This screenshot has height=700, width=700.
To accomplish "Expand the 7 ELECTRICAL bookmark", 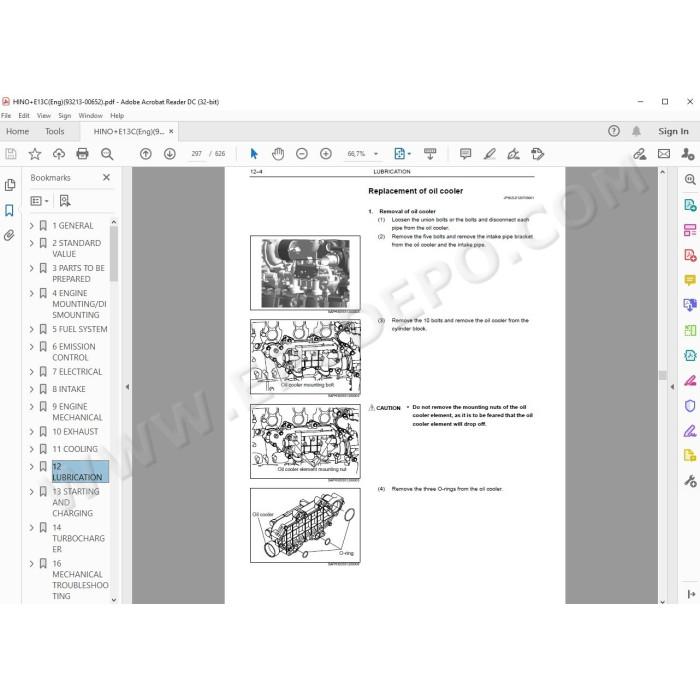I will (31, 372).
